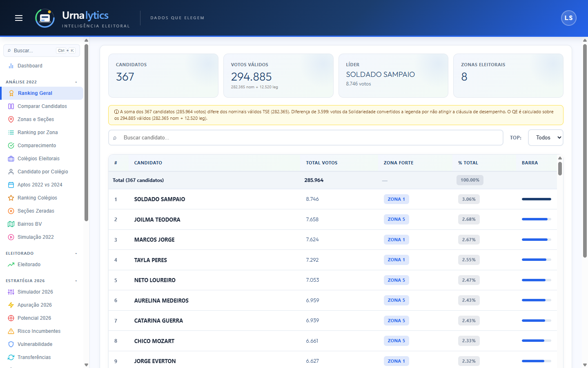Click the ZONAS ELEITORAIS 8 card
This screenshot has width=588, height=368.
tap(508, 76)
